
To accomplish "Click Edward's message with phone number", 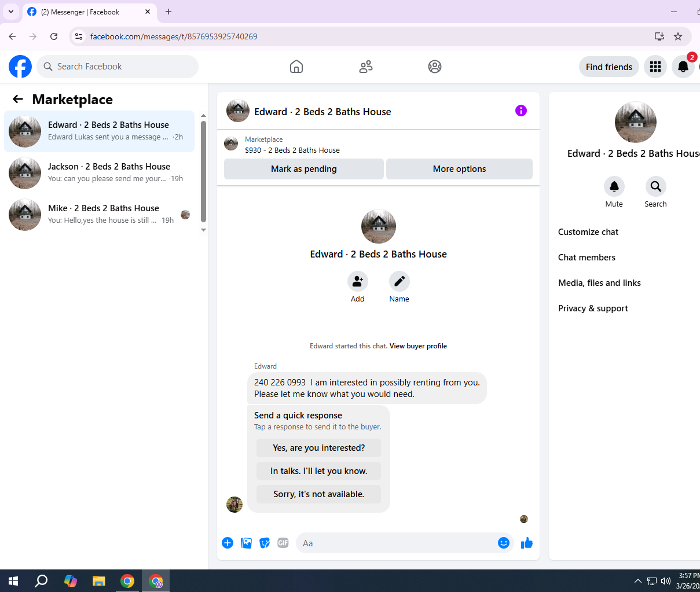I will point(367,388).
